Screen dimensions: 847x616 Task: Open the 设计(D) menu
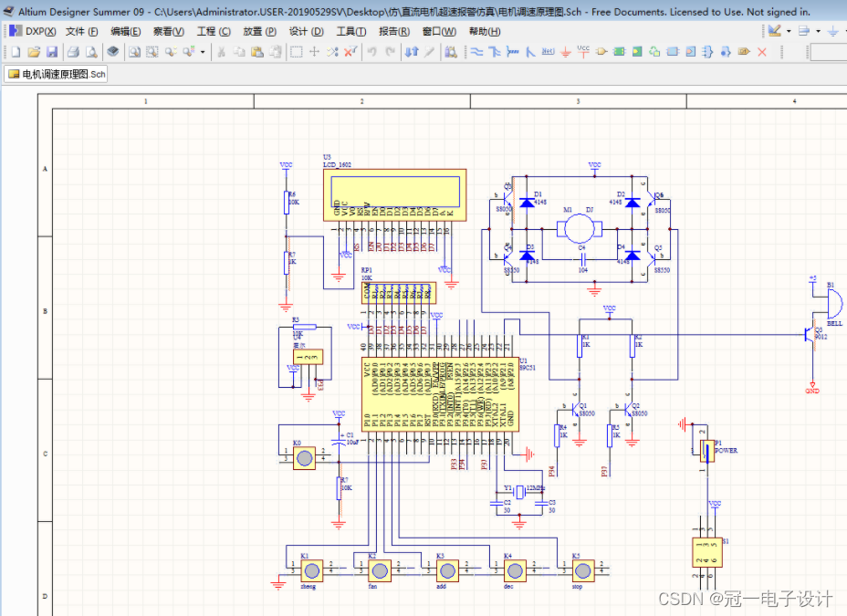306,31
